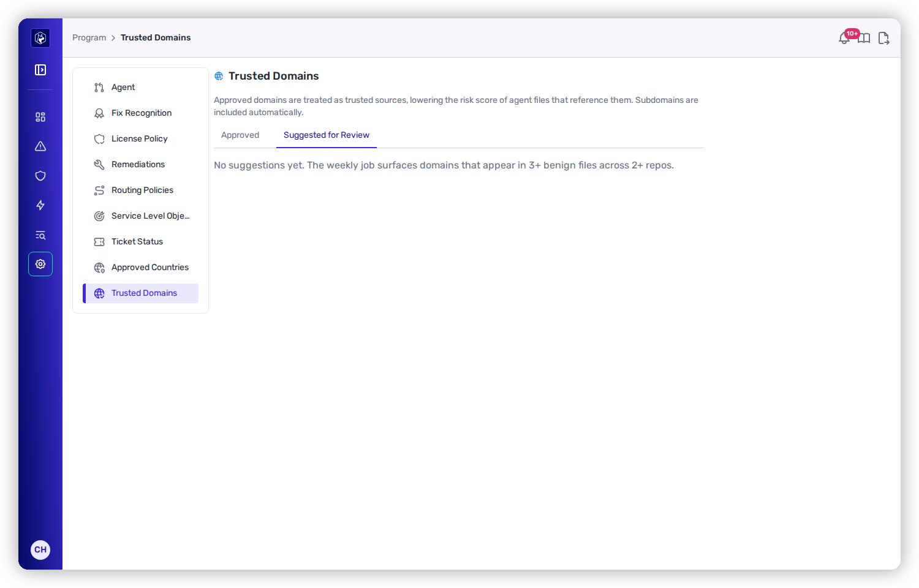The image size is (919, 588).
Task: Click the Trusted Domains globe icon in the menu
Action: 99,293
